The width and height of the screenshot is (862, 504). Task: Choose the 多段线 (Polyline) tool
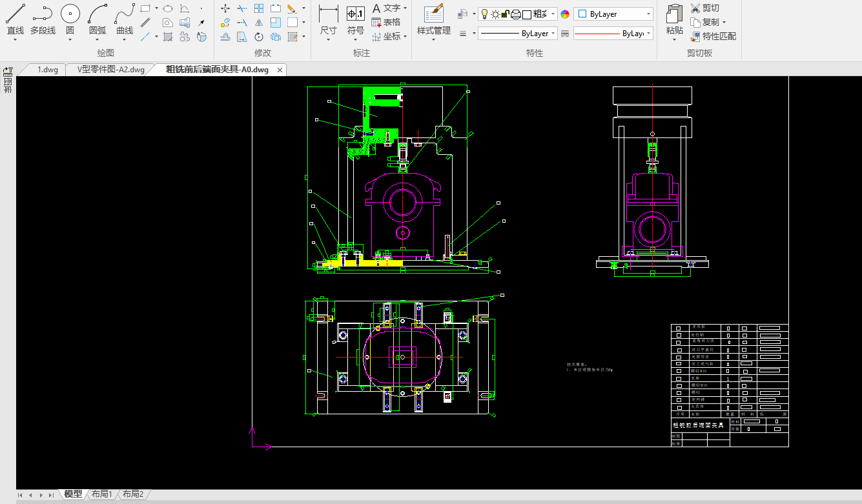pyautogui.click(x=43, y=14)
